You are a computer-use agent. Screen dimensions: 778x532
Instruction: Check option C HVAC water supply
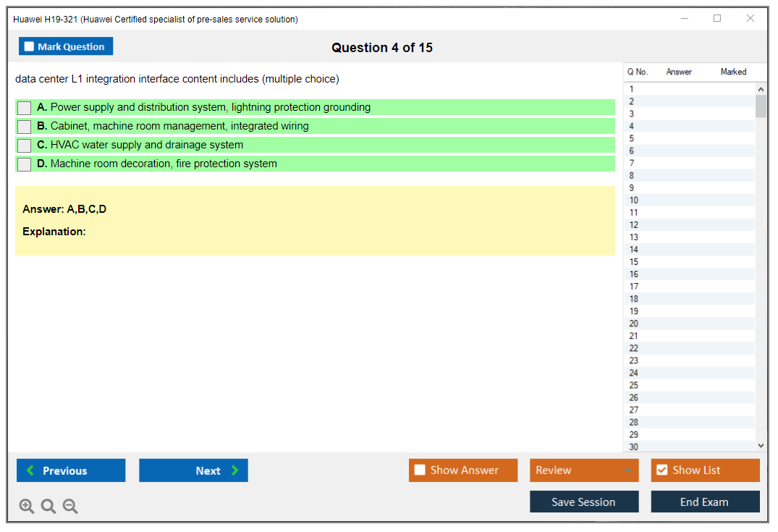(25, 145)
